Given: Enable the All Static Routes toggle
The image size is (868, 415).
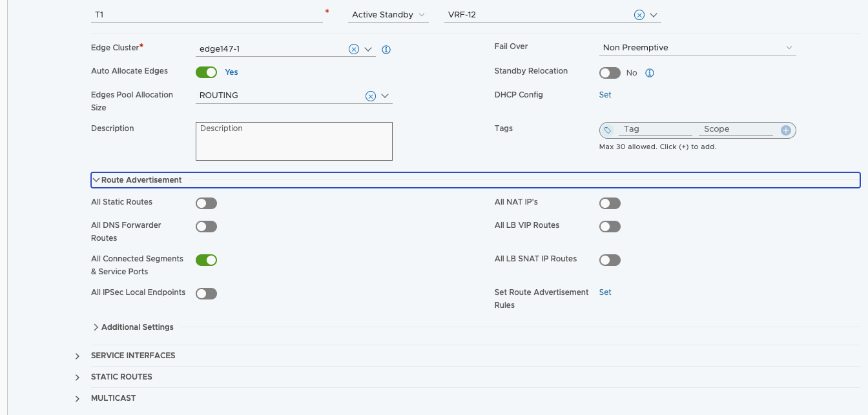Looking at the screenshot, I should point(207,204).
